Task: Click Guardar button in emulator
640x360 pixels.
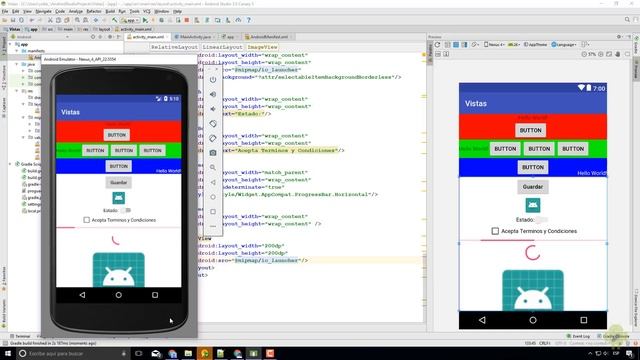Action: click(x=118, y=182)
